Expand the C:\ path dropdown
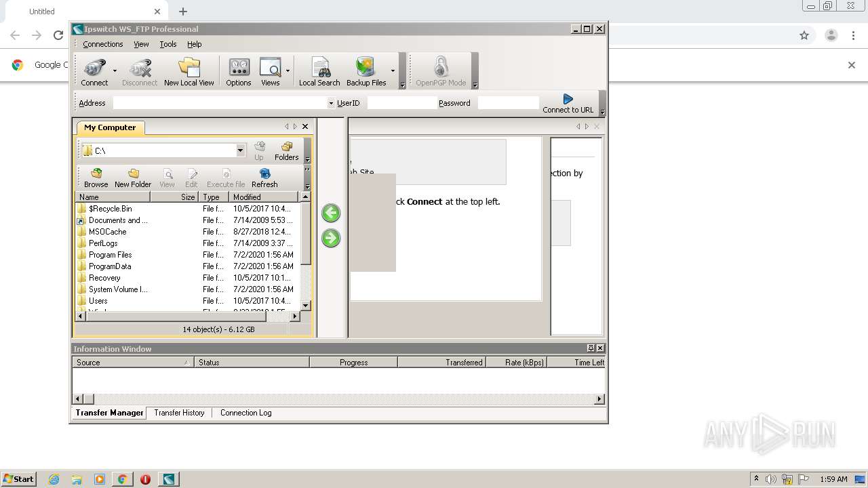 240,150
